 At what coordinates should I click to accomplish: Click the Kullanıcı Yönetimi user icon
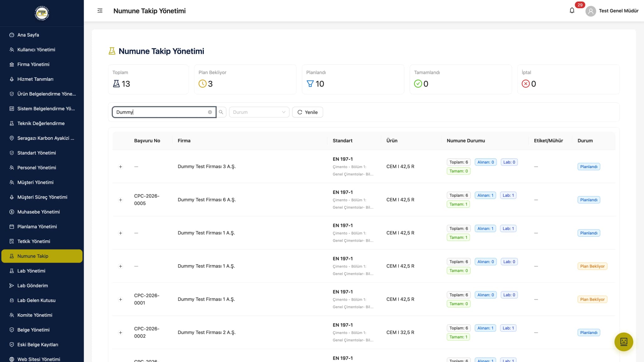(12, 50)
